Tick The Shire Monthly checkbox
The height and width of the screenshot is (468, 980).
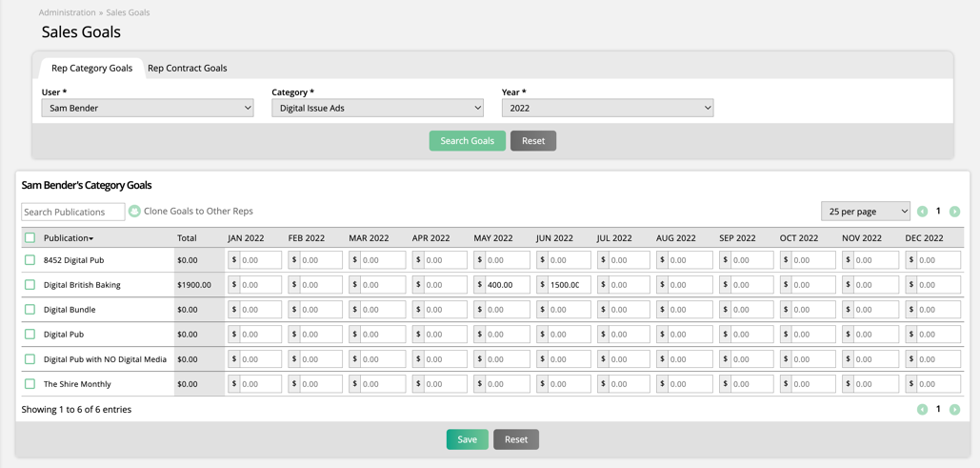tap(30, 384)
